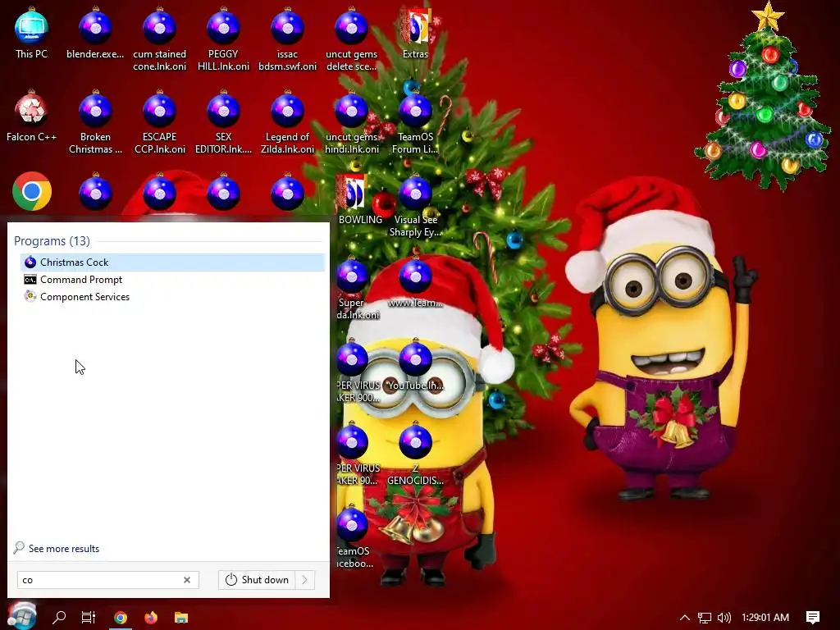
Task: Select the ESCAPE CCP.lnk.oni icon
Action: (160, 123)
